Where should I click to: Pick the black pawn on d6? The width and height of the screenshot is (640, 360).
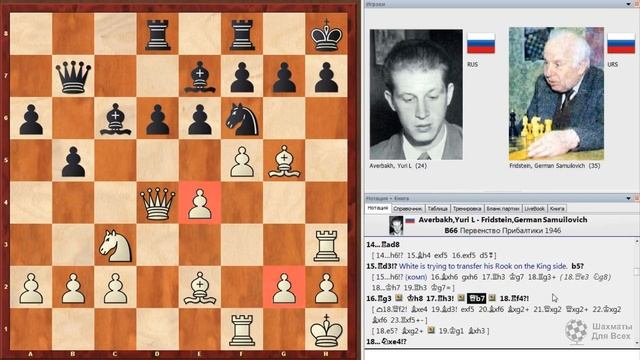coord(157,118)
